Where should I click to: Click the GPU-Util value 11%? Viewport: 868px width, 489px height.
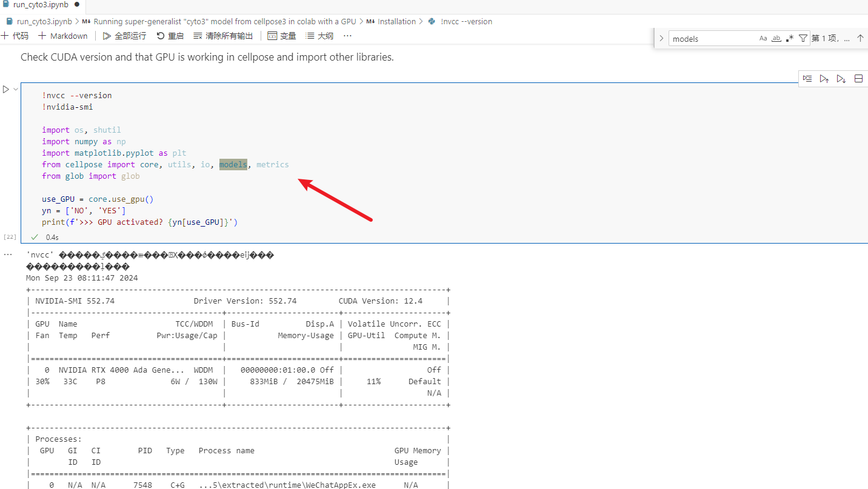point(373,381)
